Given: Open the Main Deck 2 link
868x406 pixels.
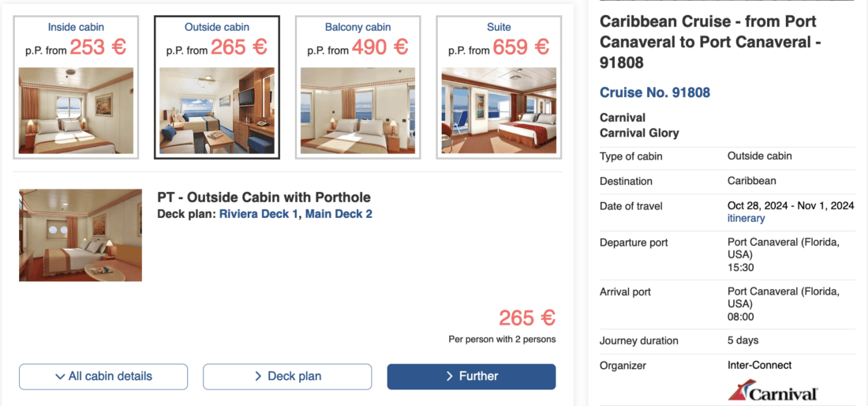Looking at the screenshot, I should [339, 214].
